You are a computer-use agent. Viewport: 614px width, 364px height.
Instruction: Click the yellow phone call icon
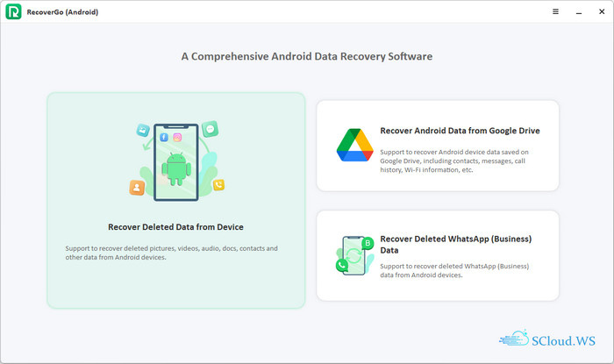218,184
